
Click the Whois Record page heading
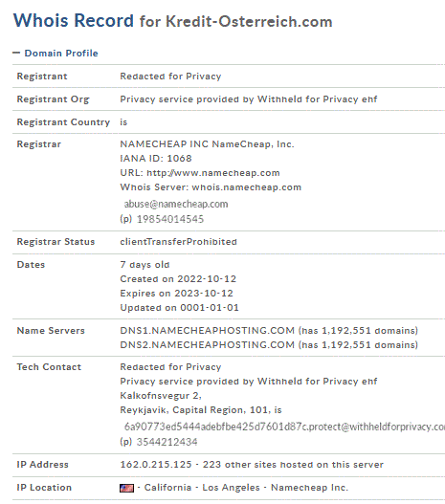(173, 21)
